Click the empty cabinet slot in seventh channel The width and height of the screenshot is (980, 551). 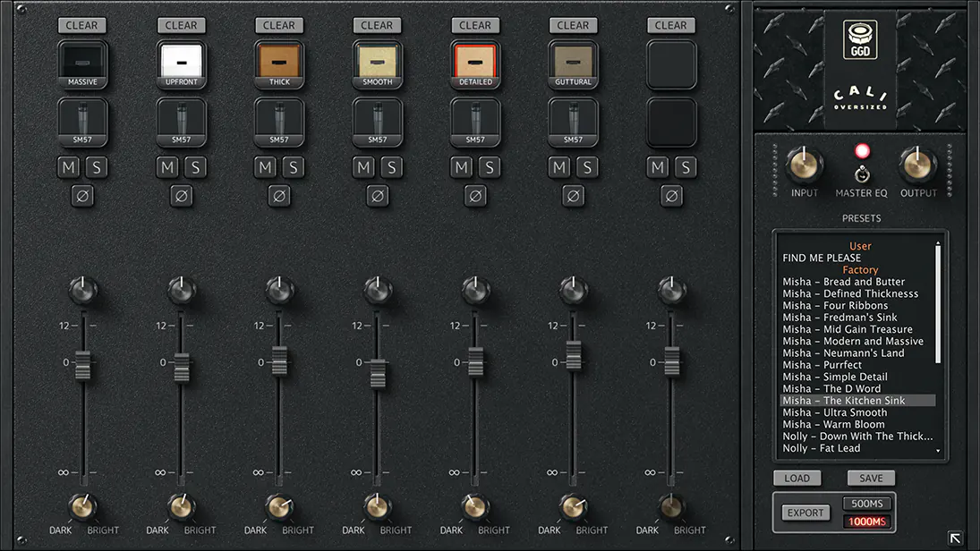[671, 64]
